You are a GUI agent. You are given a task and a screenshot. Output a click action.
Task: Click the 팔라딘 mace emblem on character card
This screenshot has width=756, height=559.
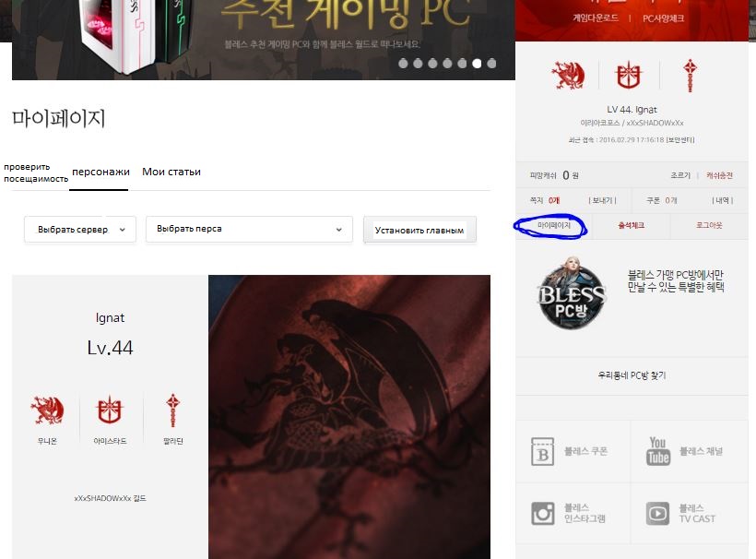173,410
